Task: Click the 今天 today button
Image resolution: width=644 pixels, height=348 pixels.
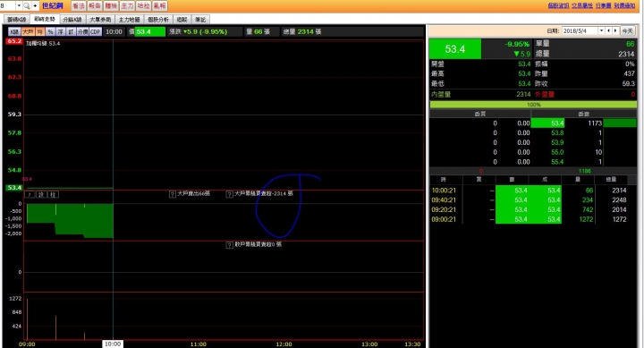Action: [627, 30]
